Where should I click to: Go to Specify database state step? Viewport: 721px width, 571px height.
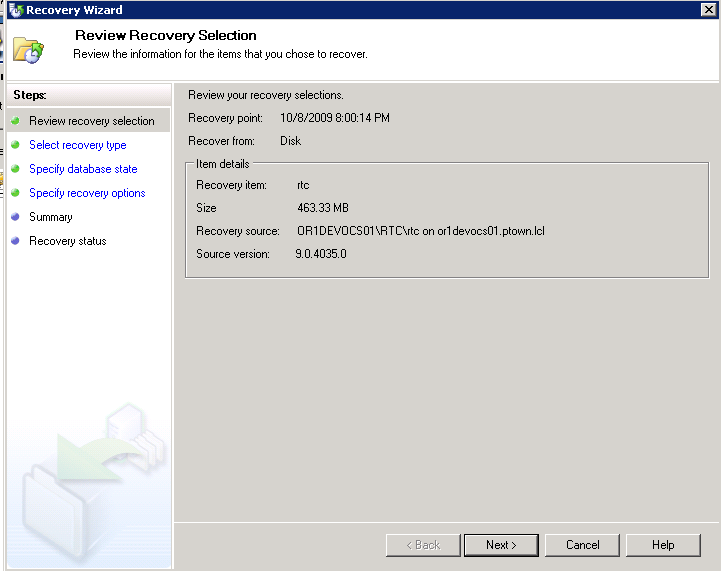[83, 169]
